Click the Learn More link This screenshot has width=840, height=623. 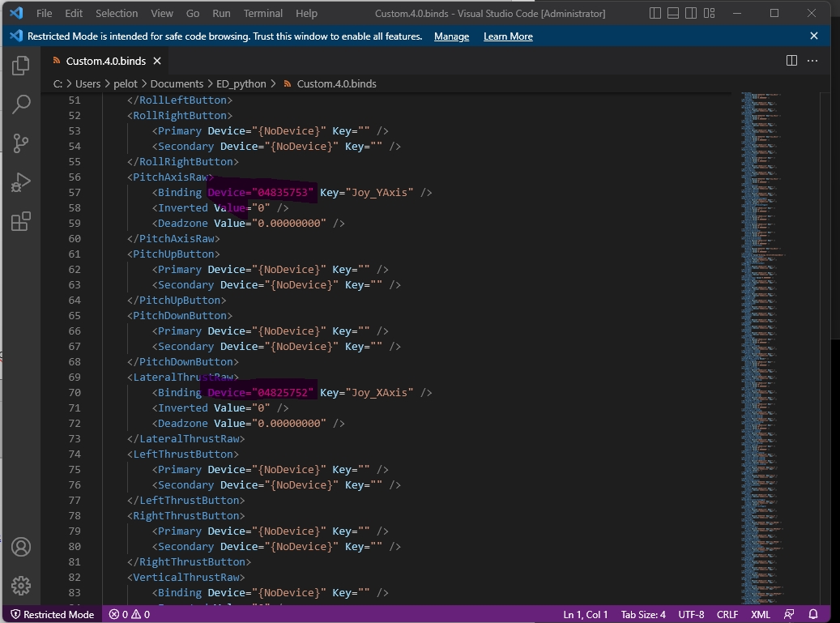(508, 36)
